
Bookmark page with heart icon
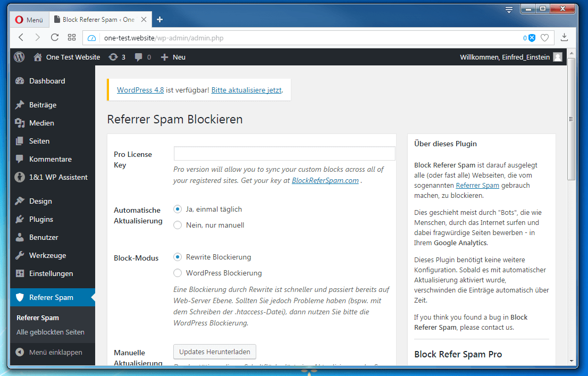(x=544, y=38)
